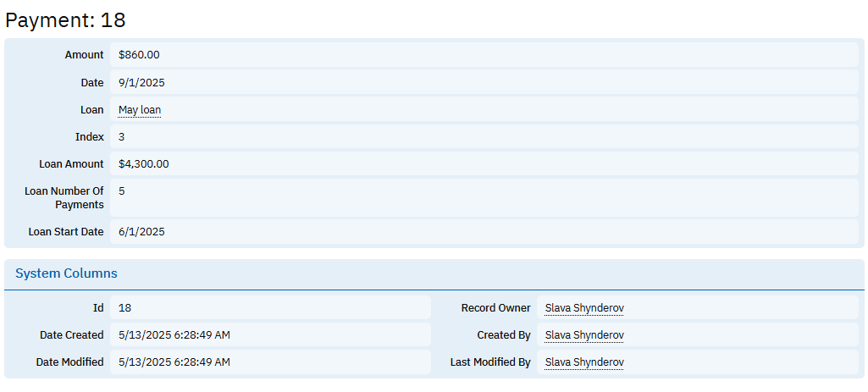The image size is (868, 392).
Task: Click the Amount value $860.00
Action: coord(139,55)
